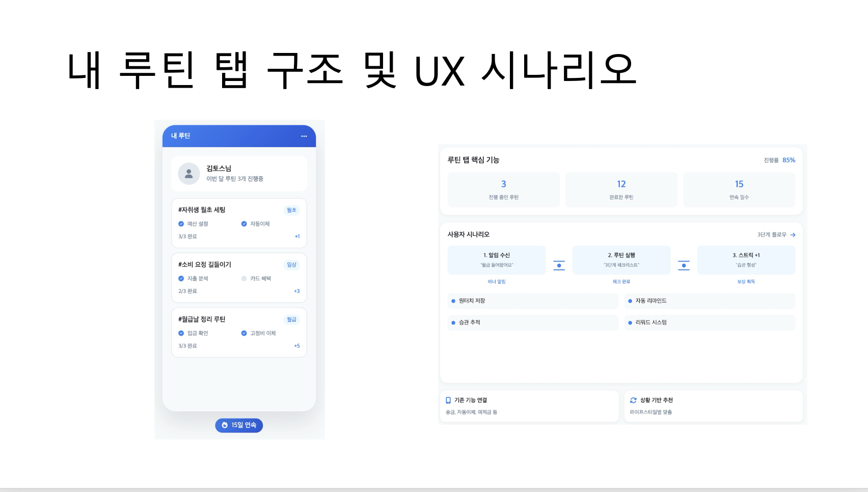Click the 연속 일수 stat card showing 15
Screen dimensions: 868x492
click(x=739, y=189)
